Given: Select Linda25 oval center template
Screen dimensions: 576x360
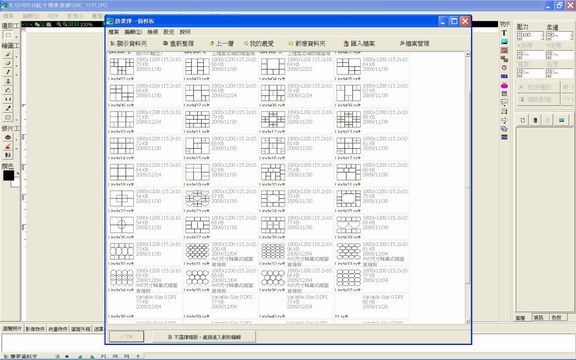Looking at the screenshot, I should [x=348, y=199].
